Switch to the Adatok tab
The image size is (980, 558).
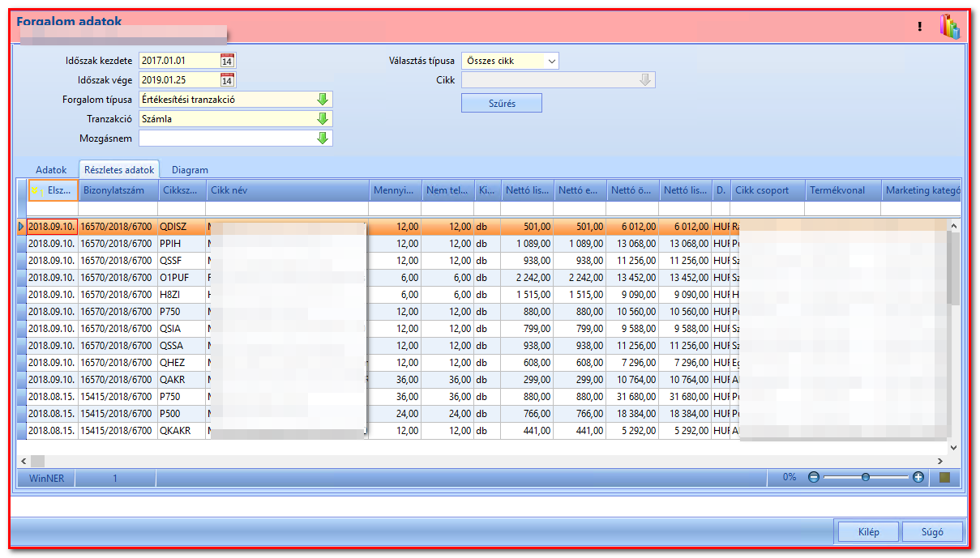click(51, 170)
